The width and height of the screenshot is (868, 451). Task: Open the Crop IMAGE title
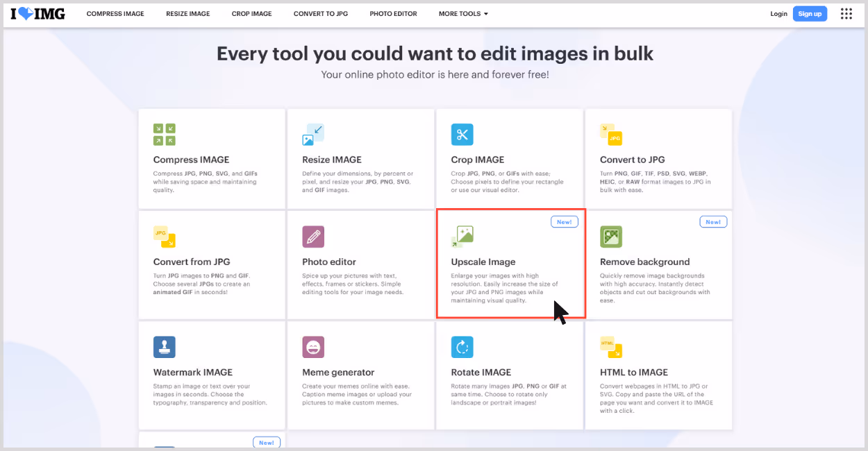[x=478, y=160]
